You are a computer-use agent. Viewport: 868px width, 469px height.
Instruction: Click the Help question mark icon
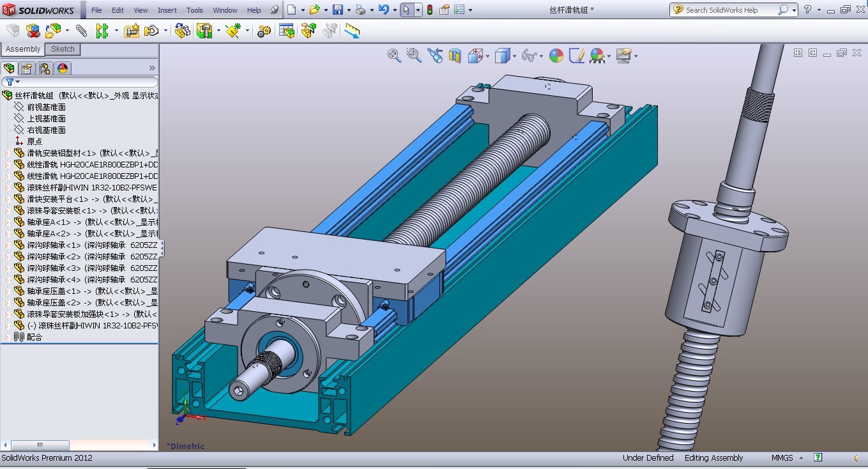tap(808, 10)
